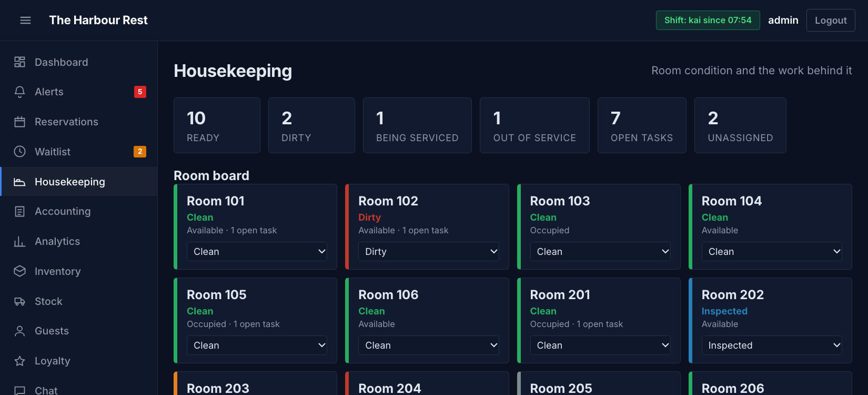Click the Ready rooms stat card
Screen dimensions: 868x395
[217, 125]
